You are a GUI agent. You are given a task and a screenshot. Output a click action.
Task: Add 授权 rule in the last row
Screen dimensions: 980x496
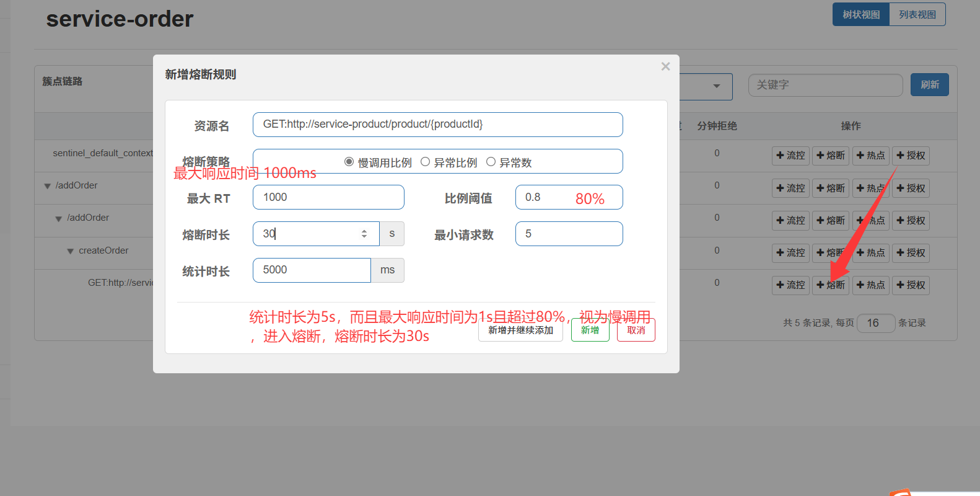[x=911, y=285]
